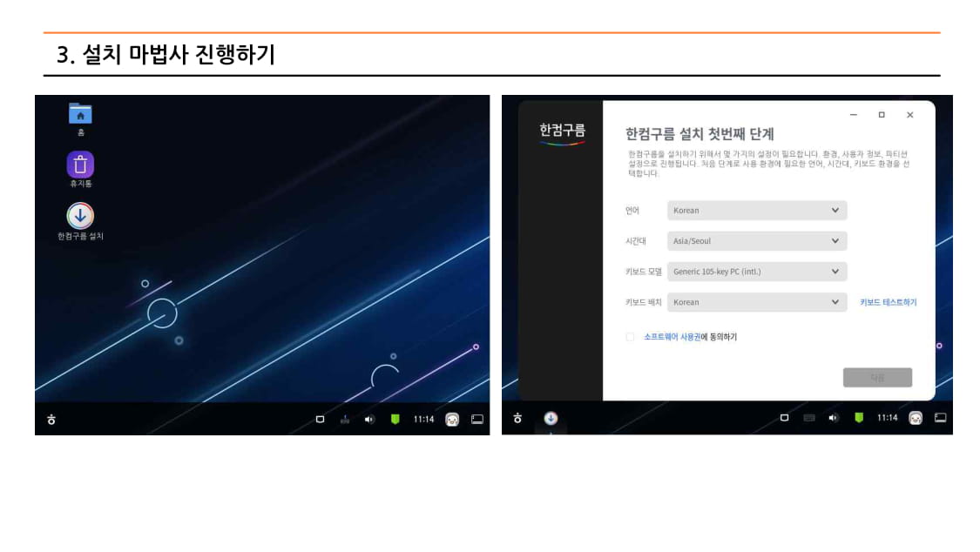The height and width of the screenshot is (552, 980).
Task: Open keyboard icon in right taskbar
Action: [x=809, y=418]
